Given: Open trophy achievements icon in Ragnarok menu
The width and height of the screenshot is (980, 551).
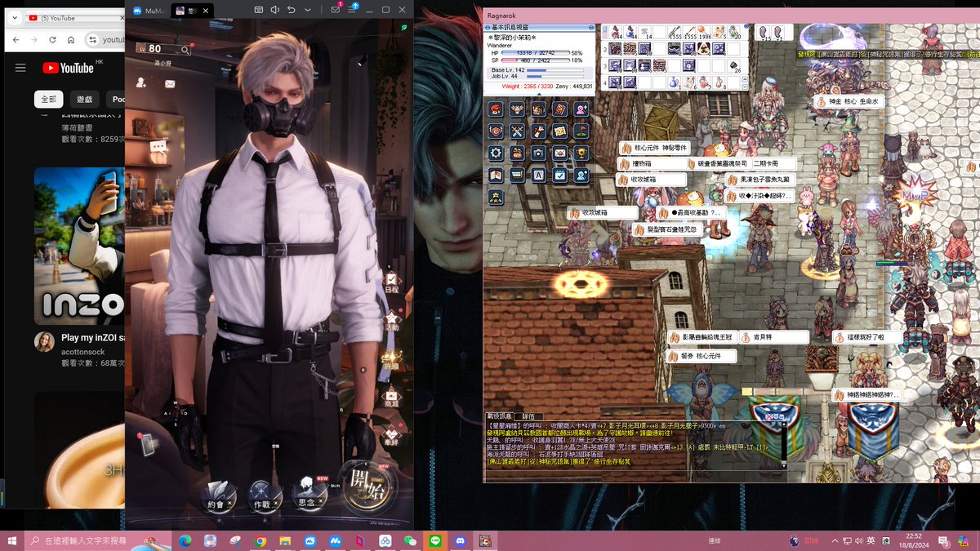Looking at the screenshot, I should point(581,153).
